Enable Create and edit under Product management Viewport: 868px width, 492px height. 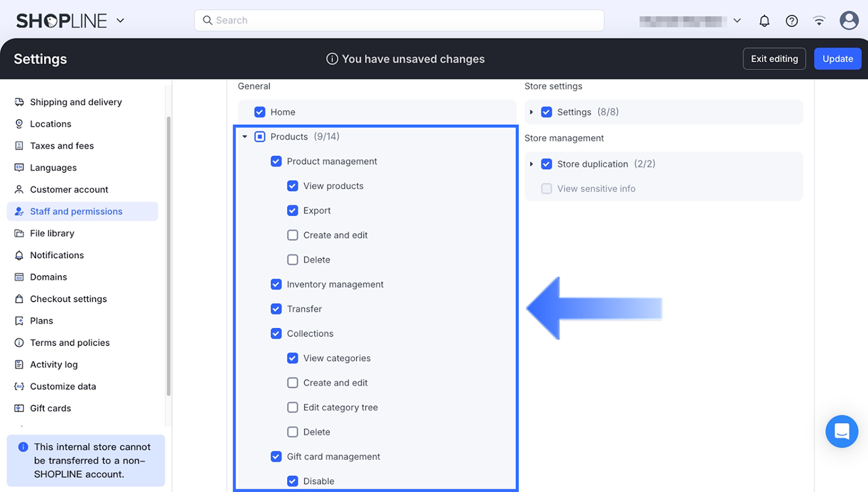[292, 235]
